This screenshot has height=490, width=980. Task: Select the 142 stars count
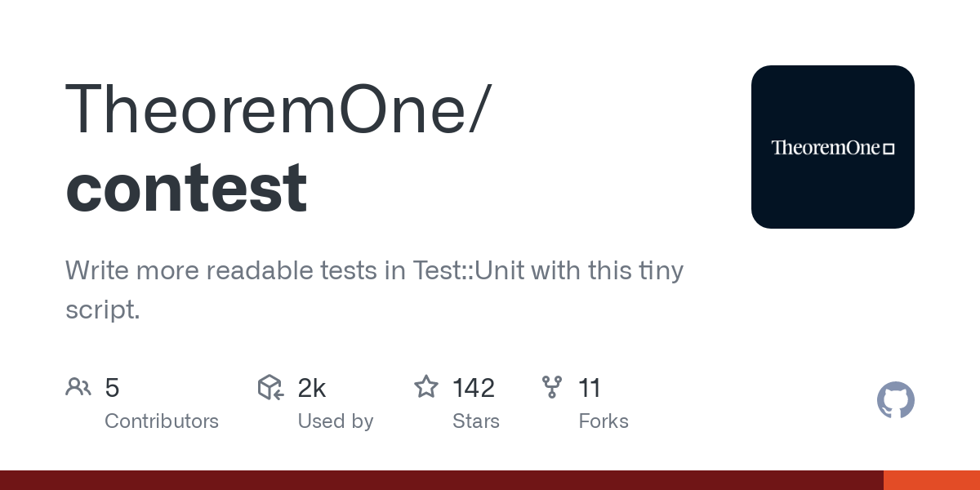[474, 388]
